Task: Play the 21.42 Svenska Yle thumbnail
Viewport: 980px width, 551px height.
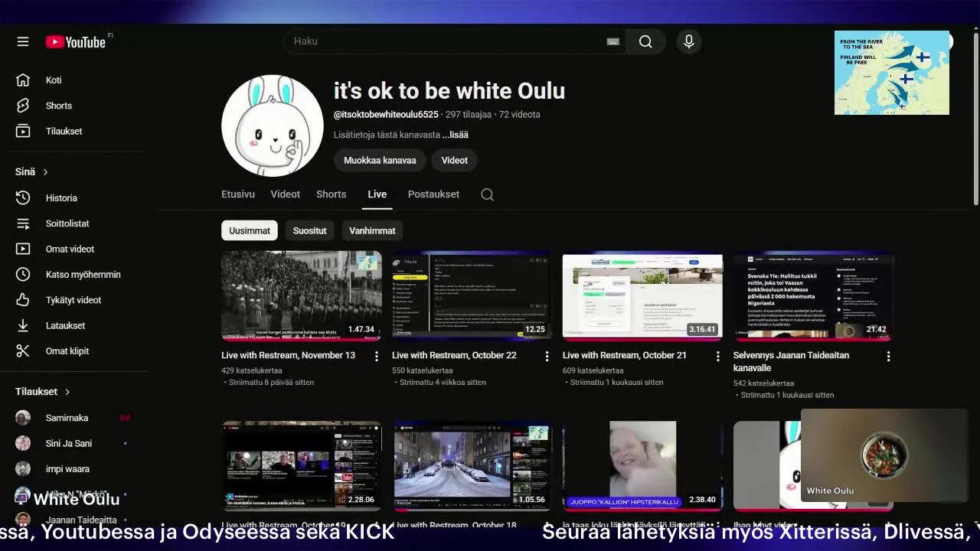Action: (814, 295)
